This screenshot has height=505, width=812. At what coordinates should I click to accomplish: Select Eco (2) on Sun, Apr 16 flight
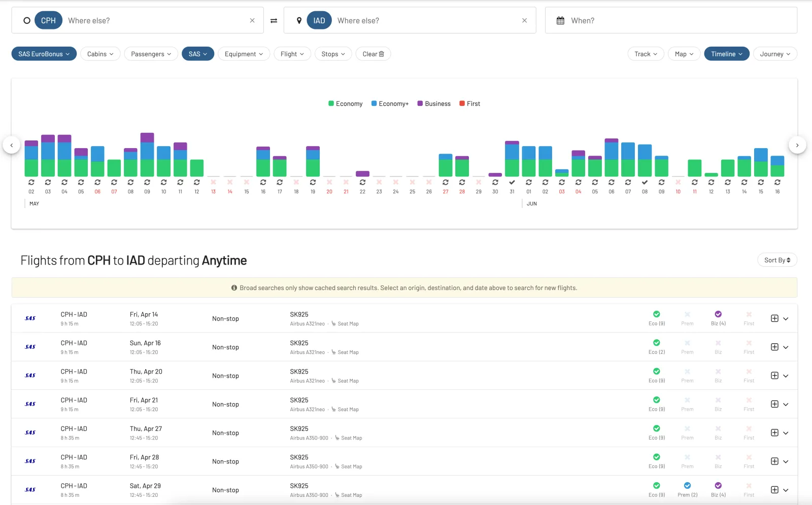(x=657, y=347)
